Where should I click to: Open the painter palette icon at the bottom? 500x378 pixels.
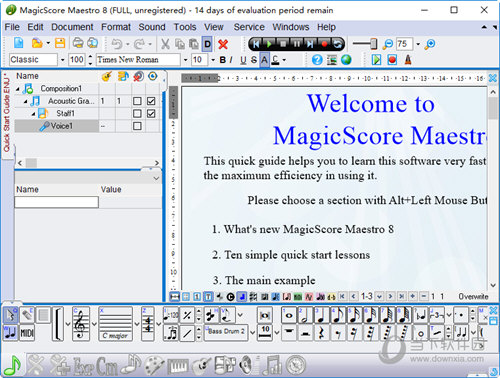click(x=154, y=366)
